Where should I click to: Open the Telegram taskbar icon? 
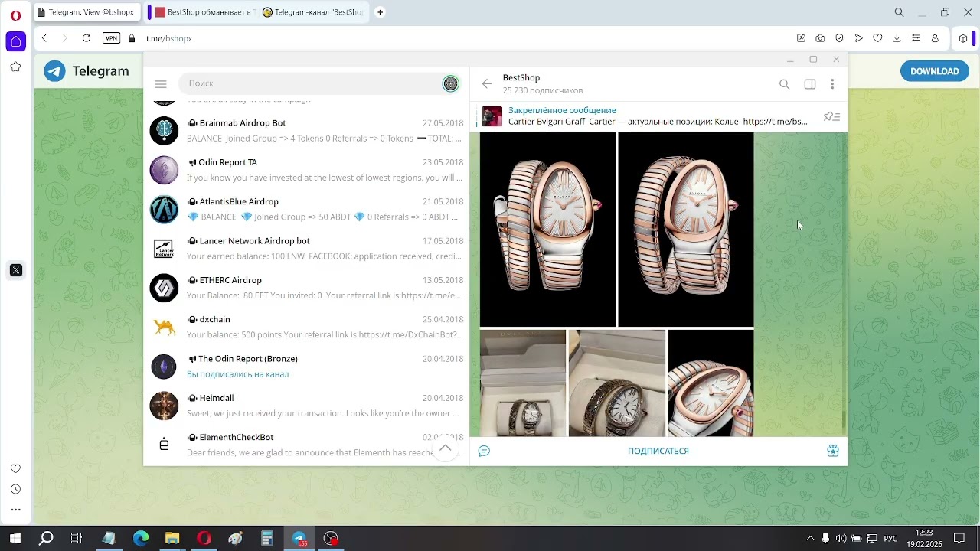(299, 538)
